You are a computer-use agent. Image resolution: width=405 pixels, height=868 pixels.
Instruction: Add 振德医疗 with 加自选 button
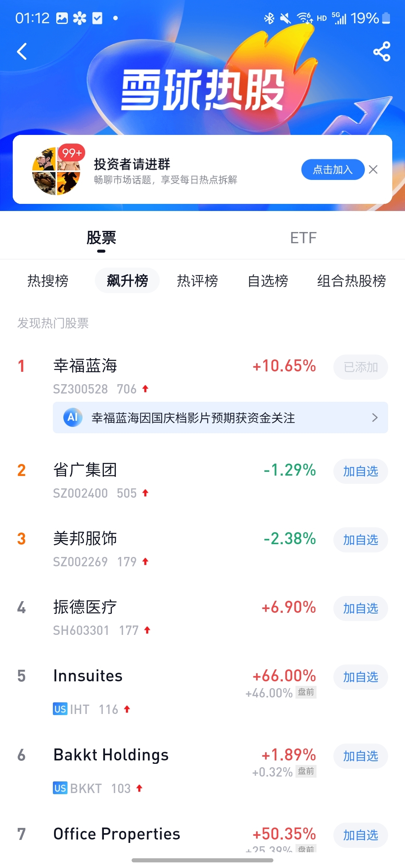(361, 608)
